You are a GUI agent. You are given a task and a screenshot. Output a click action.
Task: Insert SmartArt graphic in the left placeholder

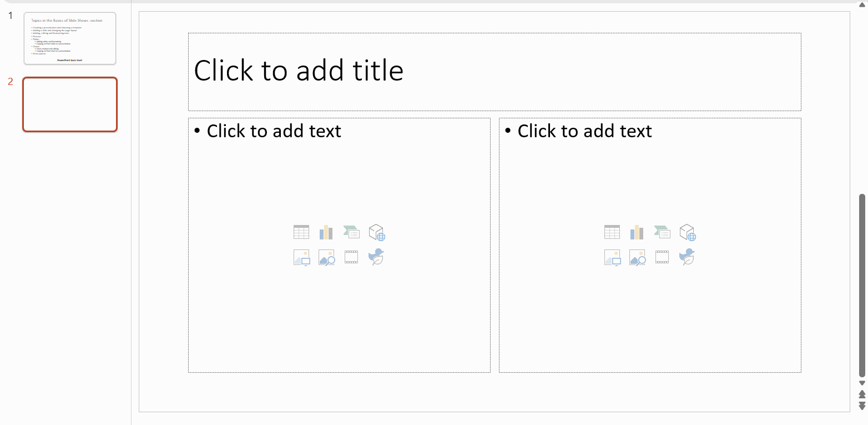click(351, 232)
